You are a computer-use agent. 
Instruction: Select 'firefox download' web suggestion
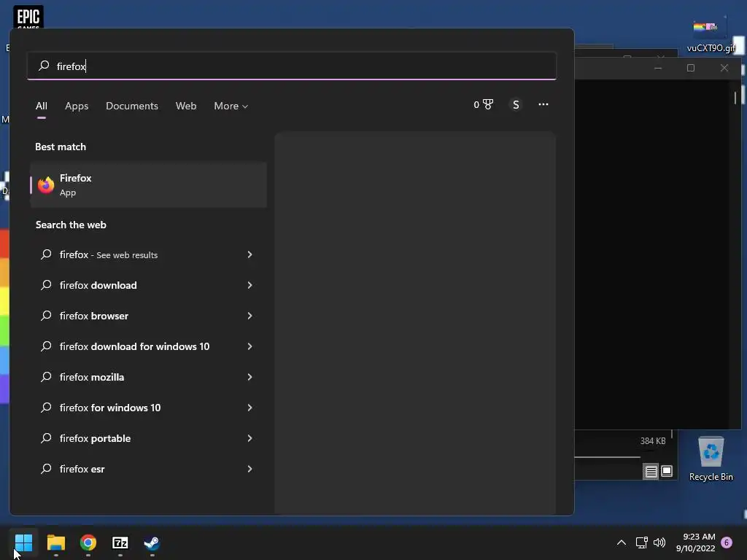148,285
